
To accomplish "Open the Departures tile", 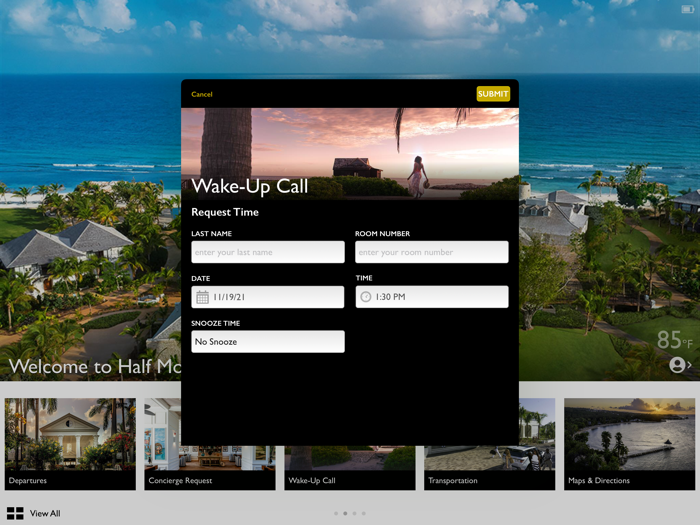I will pyautogui.click(x=70, y=444).
